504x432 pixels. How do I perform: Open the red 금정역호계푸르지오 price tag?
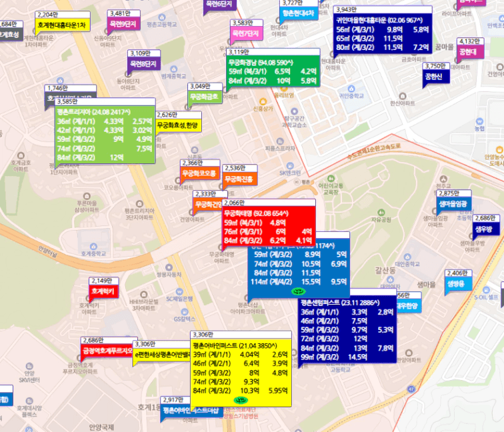tap(107, 347)
